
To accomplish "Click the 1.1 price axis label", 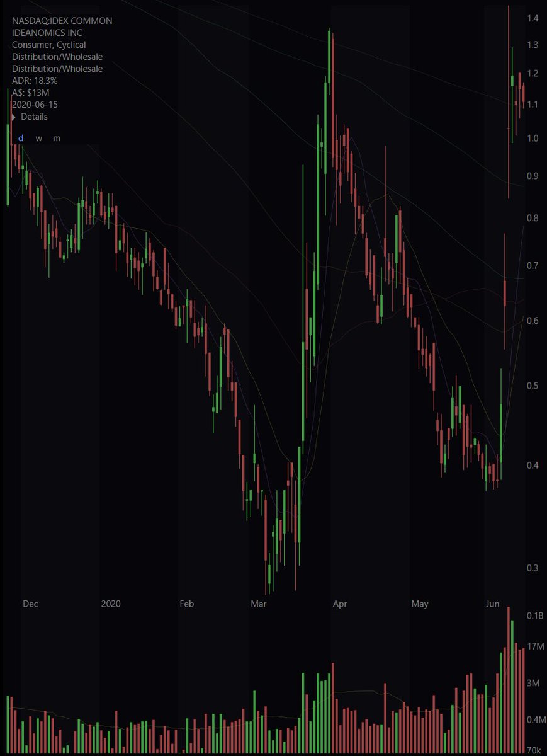I will (x=533, y=105).
